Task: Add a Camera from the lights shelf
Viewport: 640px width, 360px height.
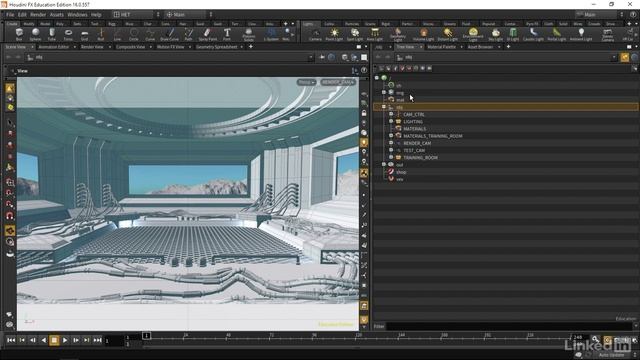Action: [x=315, y=34]
